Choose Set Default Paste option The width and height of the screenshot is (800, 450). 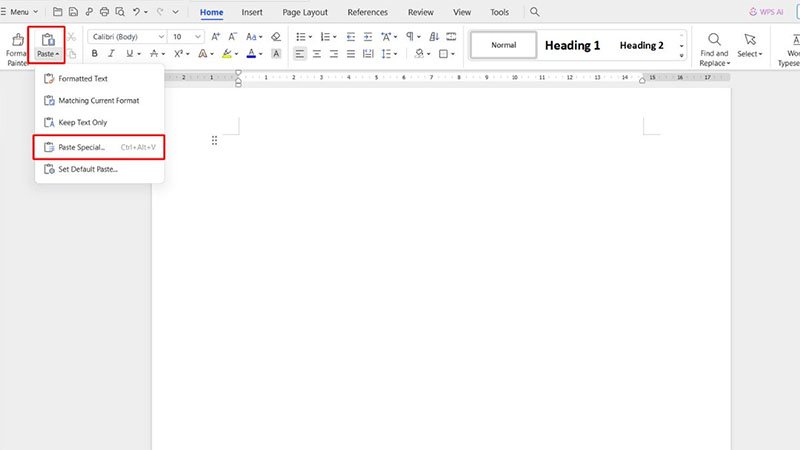click(x=99, y=169)
